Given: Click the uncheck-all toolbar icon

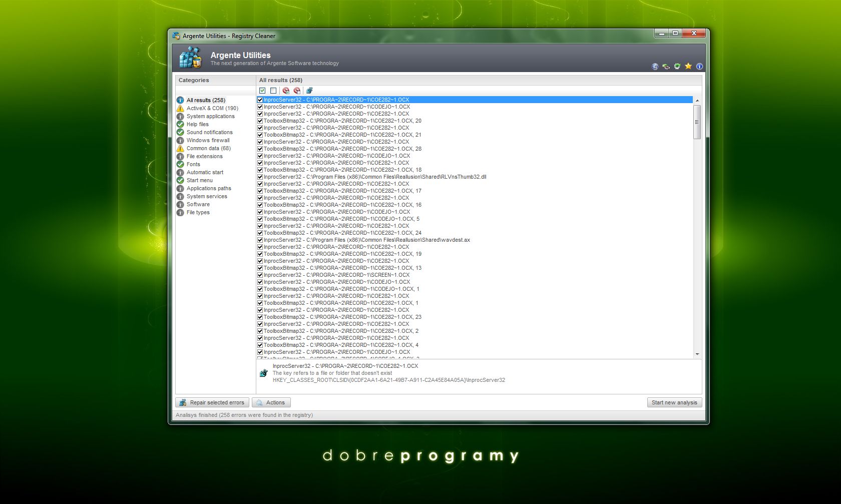Looking at the screenshot, I should point(273,91).
